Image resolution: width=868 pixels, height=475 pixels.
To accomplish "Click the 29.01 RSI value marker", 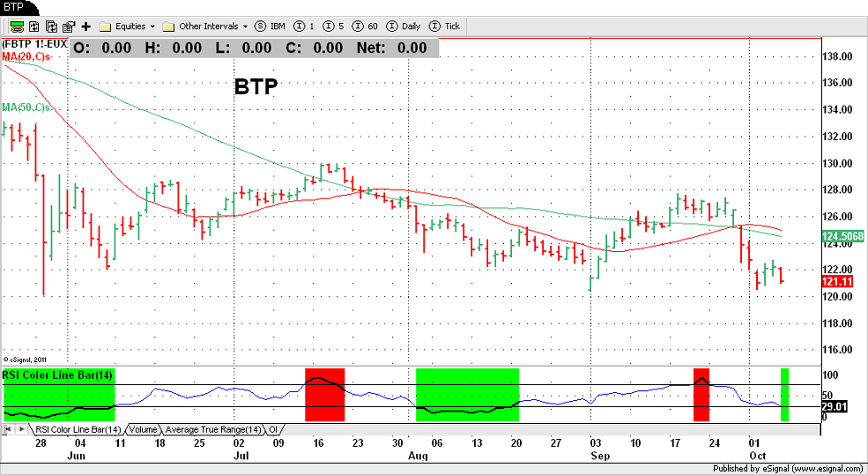I will coord(835,407).
